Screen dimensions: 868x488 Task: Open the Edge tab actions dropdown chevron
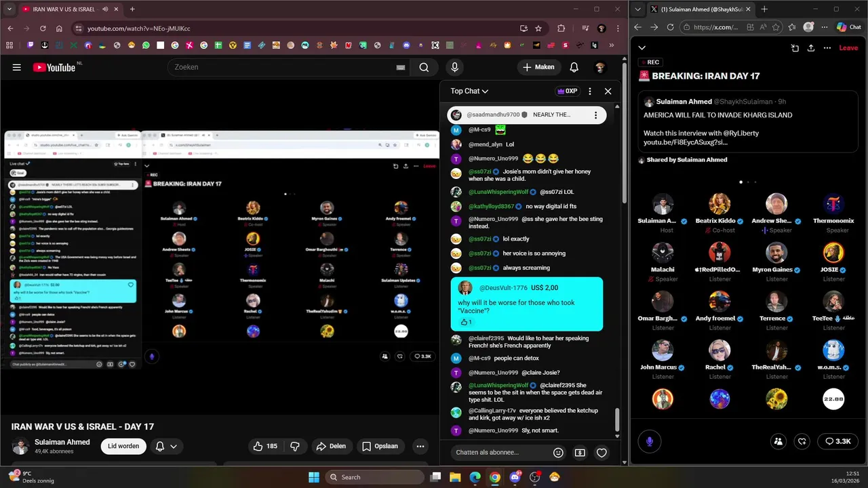tap(638, 9)
